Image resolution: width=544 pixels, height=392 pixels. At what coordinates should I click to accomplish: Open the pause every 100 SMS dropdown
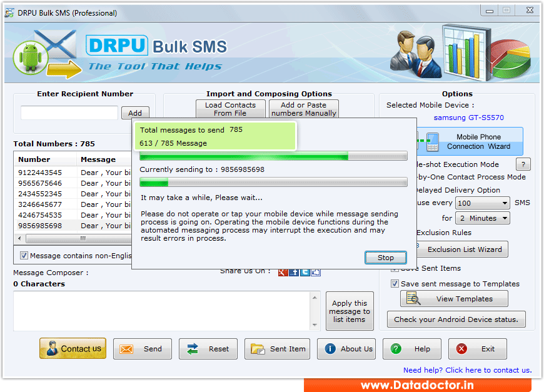point(483,203)
